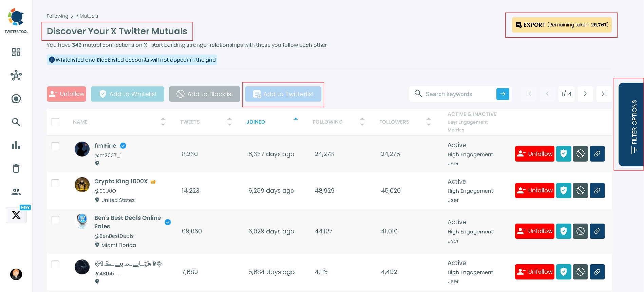The width and height of the screenshot is (644, 292).
Task: Unfollow the I'm Fine account
Action: tap(535, 154)
